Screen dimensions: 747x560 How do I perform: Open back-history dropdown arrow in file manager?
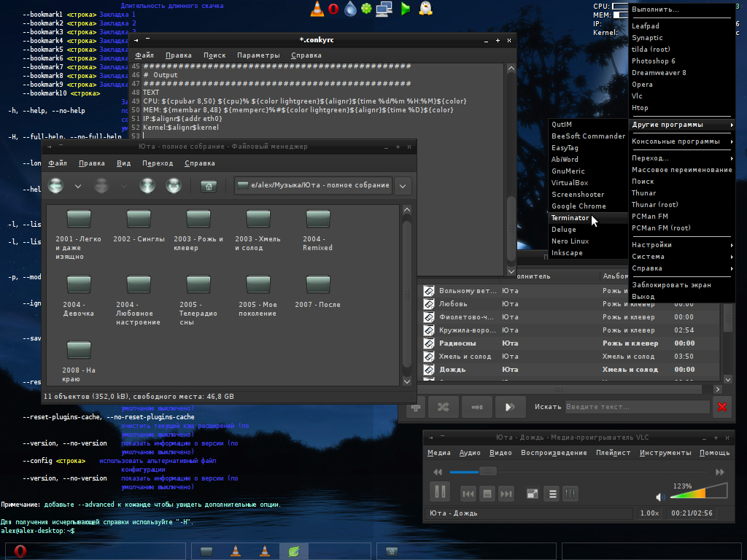77,186
